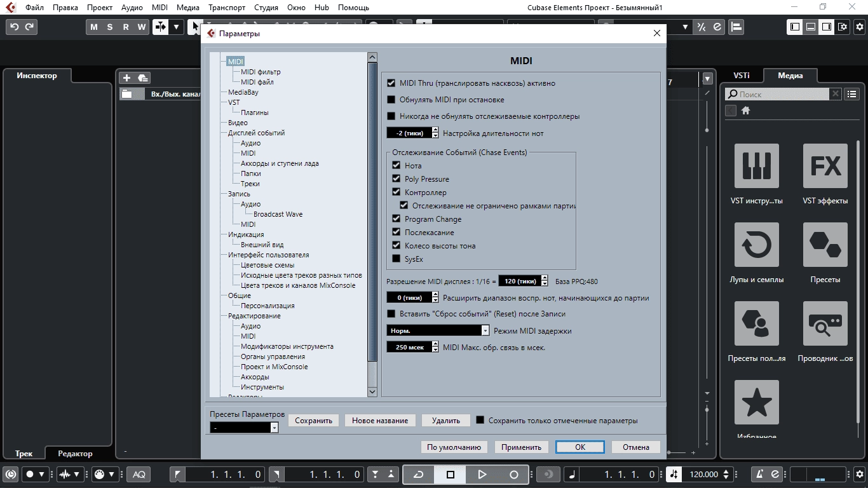Open the Presets tile in Media
The width and height of the screenshot is (868, 488).
pyautogui.click(x=825, y=245)
